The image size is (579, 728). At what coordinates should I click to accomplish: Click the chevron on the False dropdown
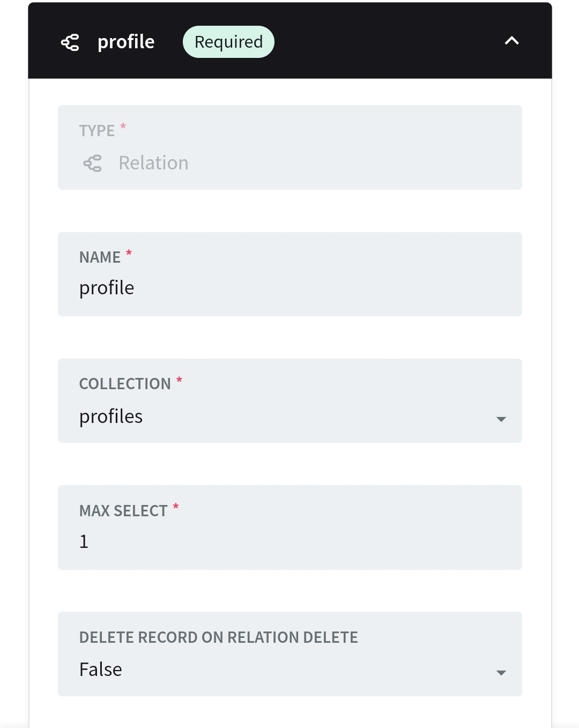click(x=502, y=672)
